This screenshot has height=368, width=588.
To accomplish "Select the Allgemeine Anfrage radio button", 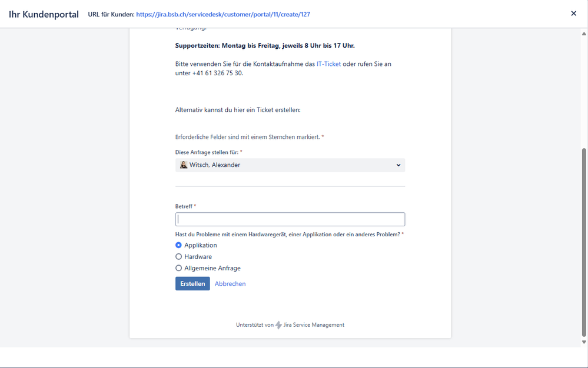I will point(178,268).
